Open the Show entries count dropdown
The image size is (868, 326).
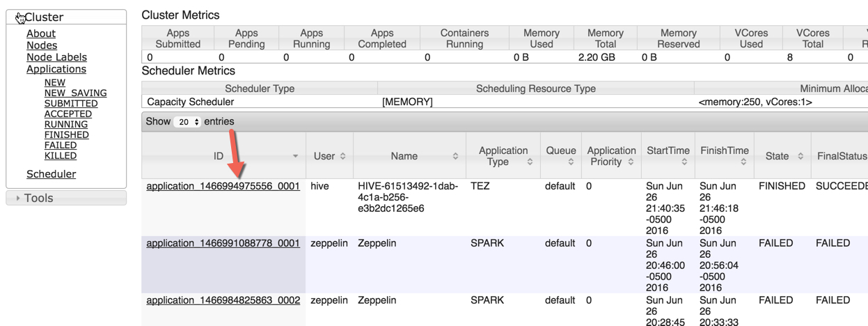tap(187, 122)
